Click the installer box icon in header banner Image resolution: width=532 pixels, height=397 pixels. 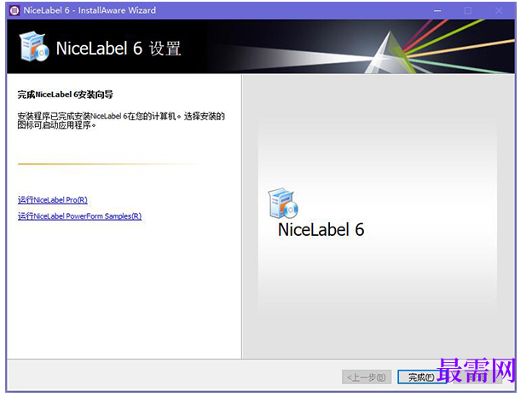click(34, 47)
